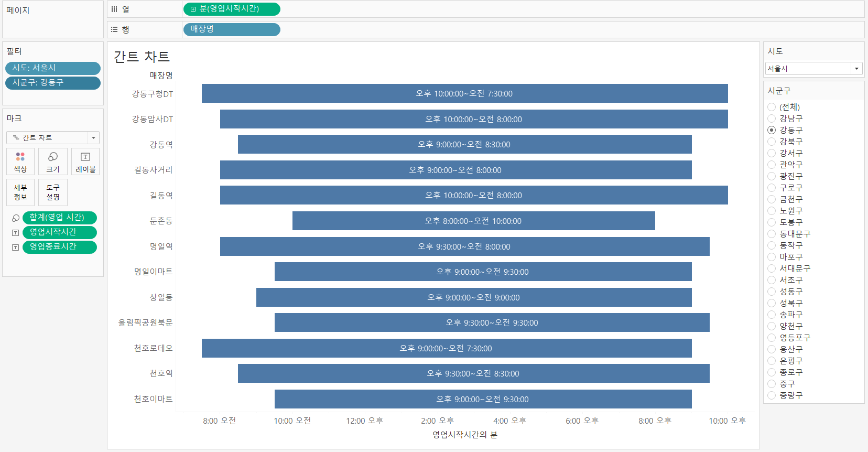Click label icon beside 영업시작시간 pill
This screenshot has height=452, width=868.
click(16, 232)
